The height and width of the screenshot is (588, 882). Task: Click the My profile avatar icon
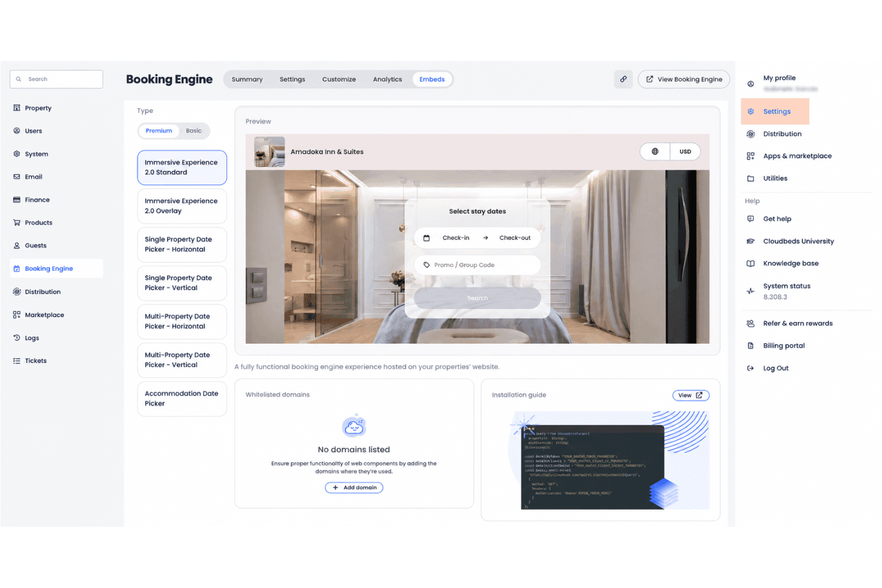(751, 83)
